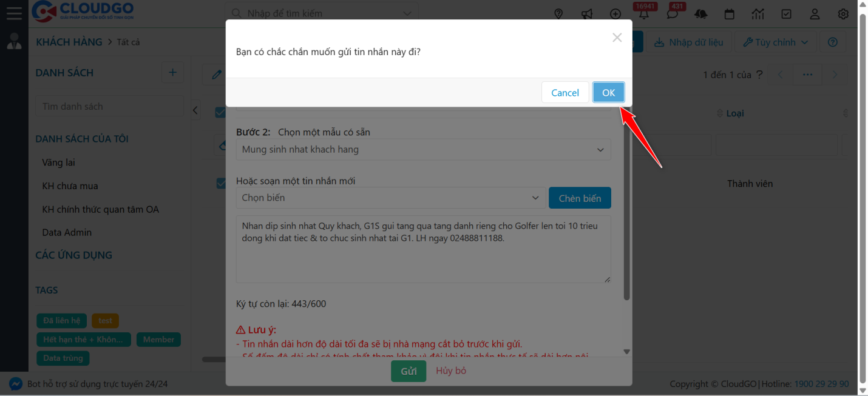
Task: Confirm sending by clicking OK
Action: click(x=608, y=92)
